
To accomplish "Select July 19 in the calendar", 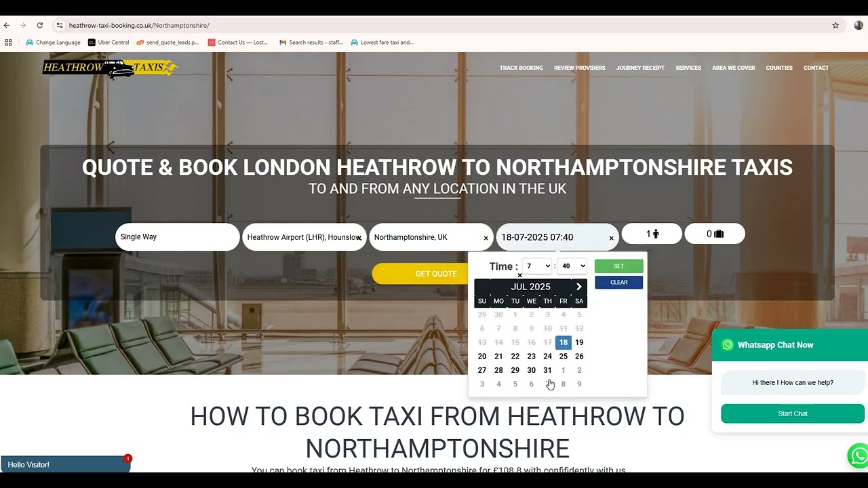I will point(579,342).
